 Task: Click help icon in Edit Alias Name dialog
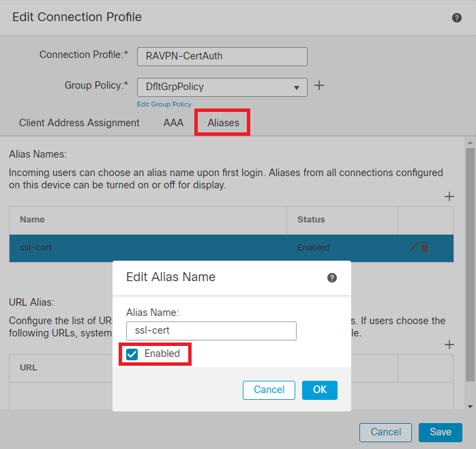point(332,278)
